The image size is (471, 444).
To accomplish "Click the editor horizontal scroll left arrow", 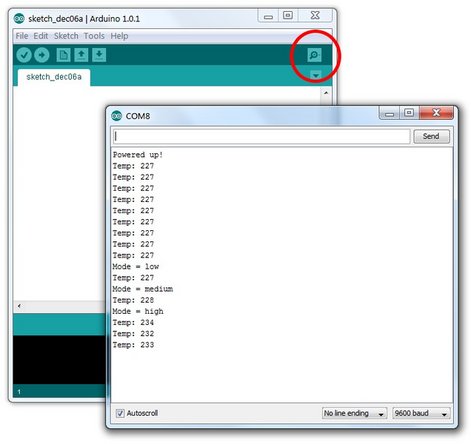I will pyautogui.click(x=19, y=306).
